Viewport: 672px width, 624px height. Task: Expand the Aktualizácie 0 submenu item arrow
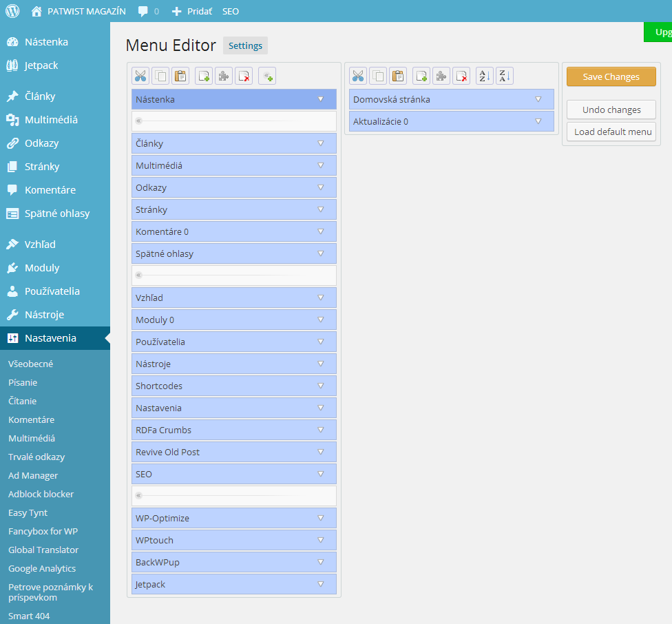tap(538, 122)
